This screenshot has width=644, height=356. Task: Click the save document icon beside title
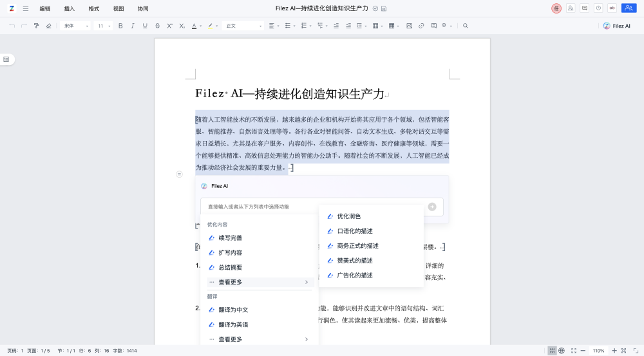(384, 8)
